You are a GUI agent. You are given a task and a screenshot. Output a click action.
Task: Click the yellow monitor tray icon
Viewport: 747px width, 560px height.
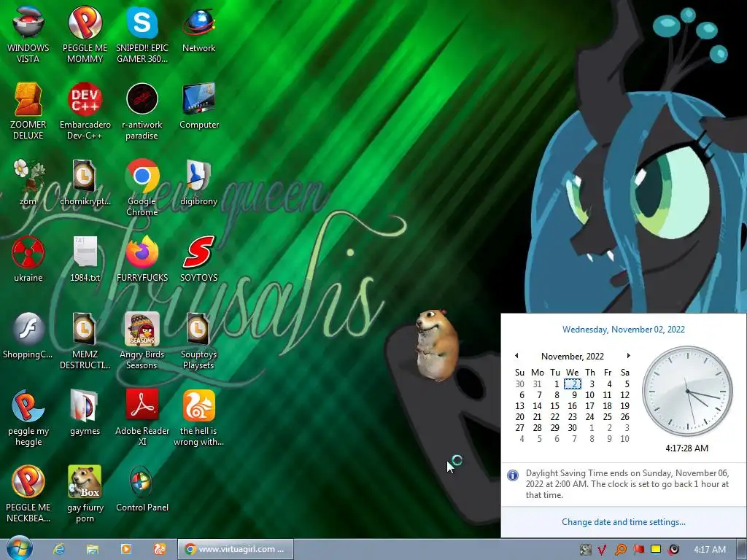pos(656,549)
